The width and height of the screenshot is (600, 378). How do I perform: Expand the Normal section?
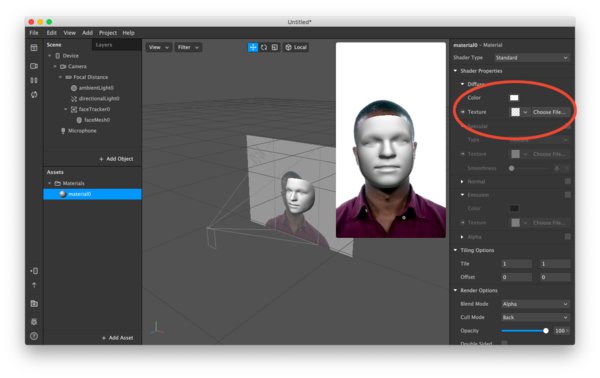[x=462, y=182]
